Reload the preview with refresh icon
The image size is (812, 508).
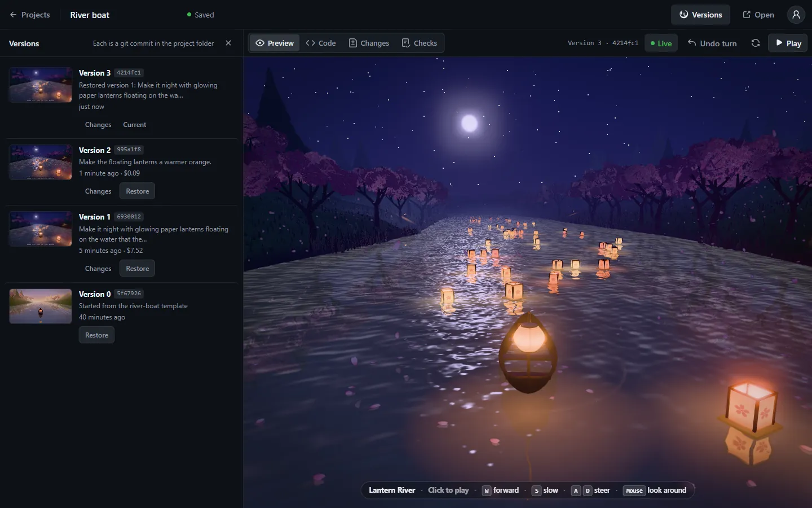[x=756, y=43]
